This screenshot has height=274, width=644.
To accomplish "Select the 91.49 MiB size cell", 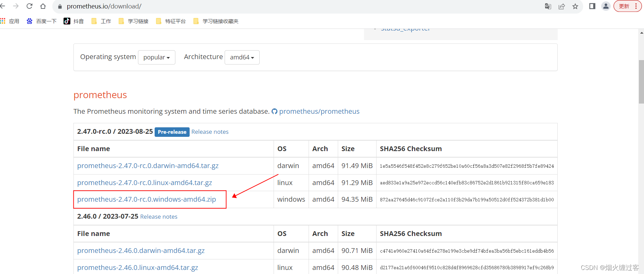I will 357,166.
